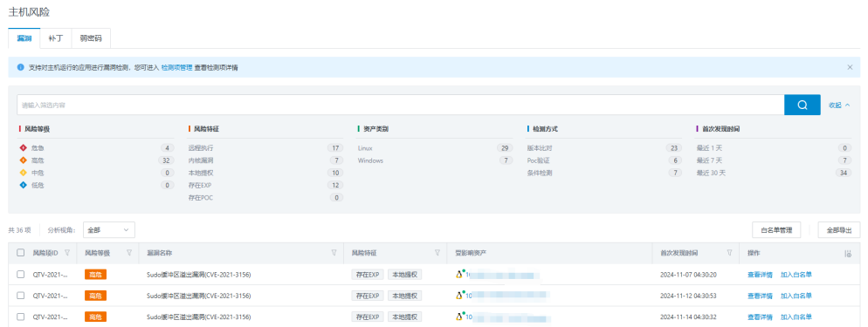Close the vulnerability detection info banner
The image size is (868, 327).
tap(850, 67)
